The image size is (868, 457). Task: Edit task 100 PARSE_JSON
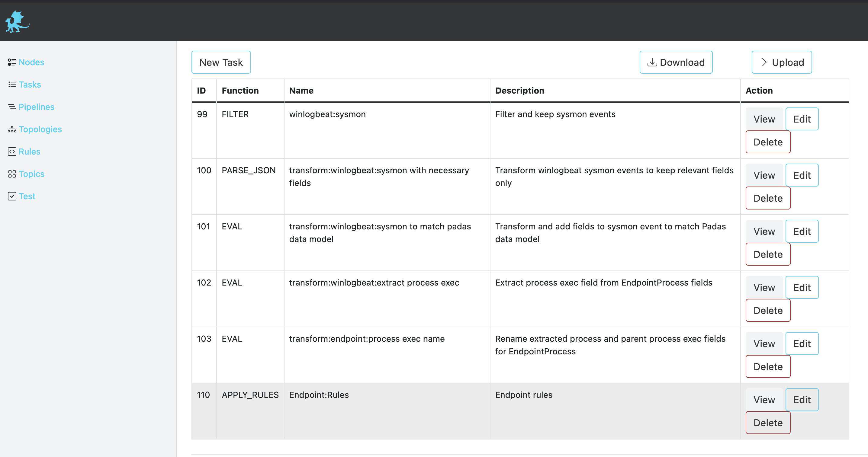tap(802, 175)
